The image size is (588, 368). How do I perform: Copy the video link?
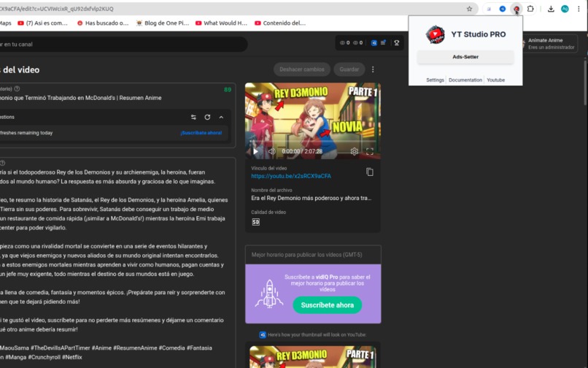(370, 172)
